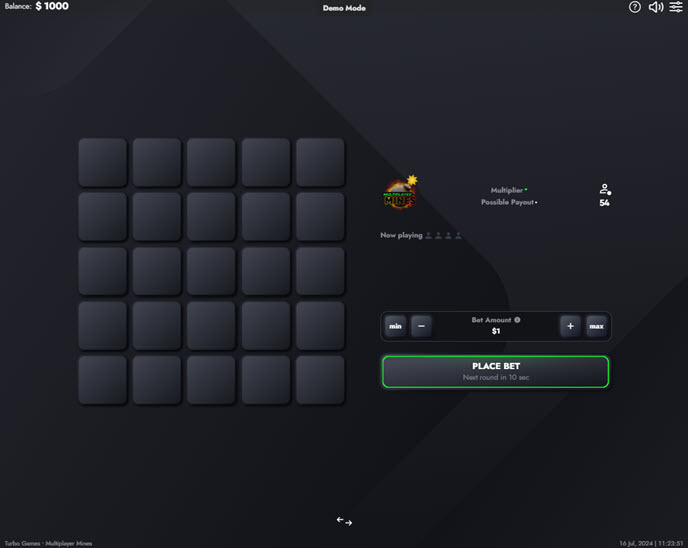Screen dimensions: 688x548
Task: Open the settings sliders menu
Action: 677,7
